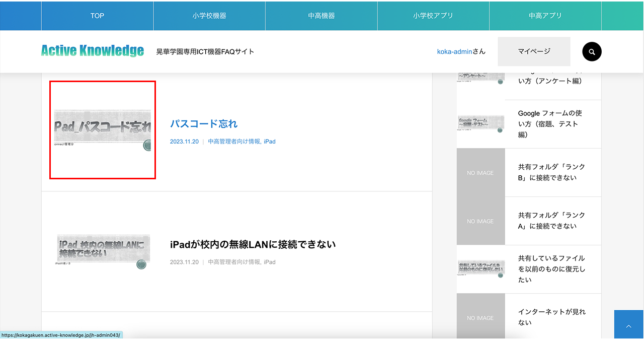Open NO IMAGE thumbnail beside ランクA article
The image size is (644, 340).
(x=480, y=221)
